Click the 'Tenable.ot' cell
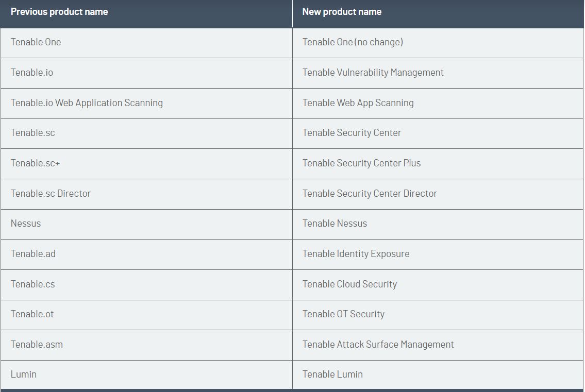The height and width of the screenshot is (392, 585). 146,315
